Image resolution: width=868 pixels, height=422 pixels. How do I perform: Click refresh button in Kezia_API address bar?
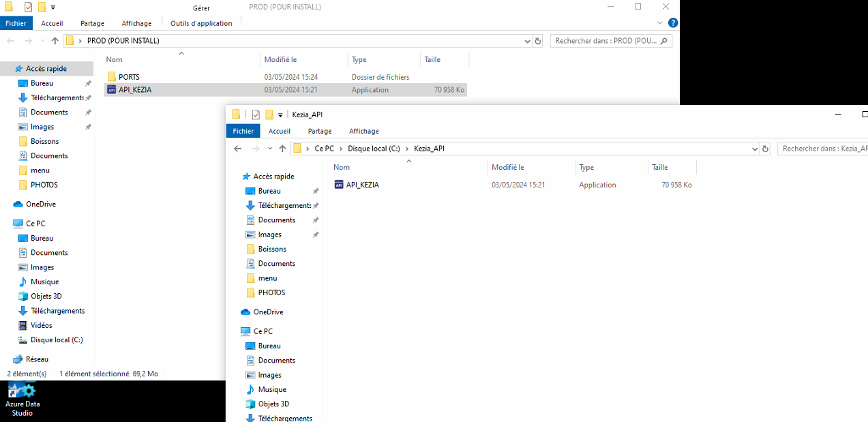(765, 149)
